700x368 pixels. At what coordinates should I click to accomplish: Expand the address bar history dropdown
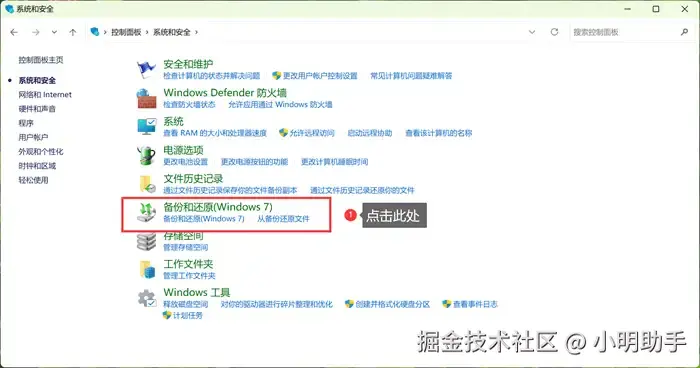point(532,32)
